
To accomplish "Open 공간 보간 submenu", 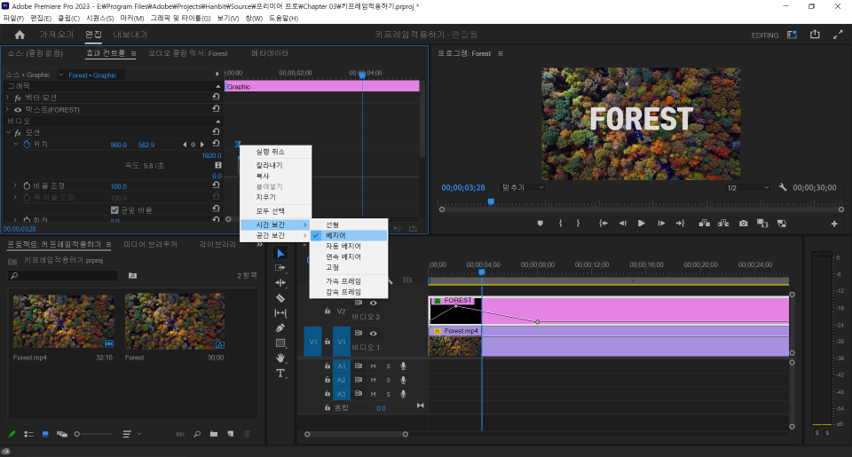I will click(276, 235).
